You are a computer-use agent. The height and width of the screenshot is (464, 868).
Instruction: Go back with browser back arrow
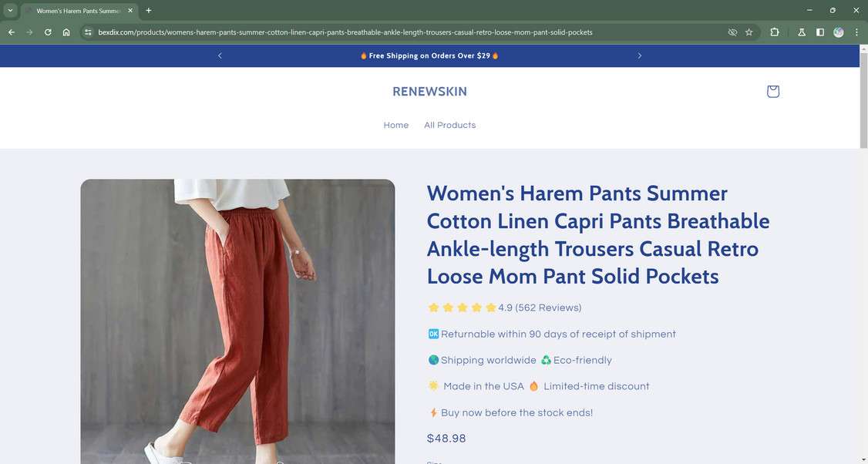coord(11,32)
